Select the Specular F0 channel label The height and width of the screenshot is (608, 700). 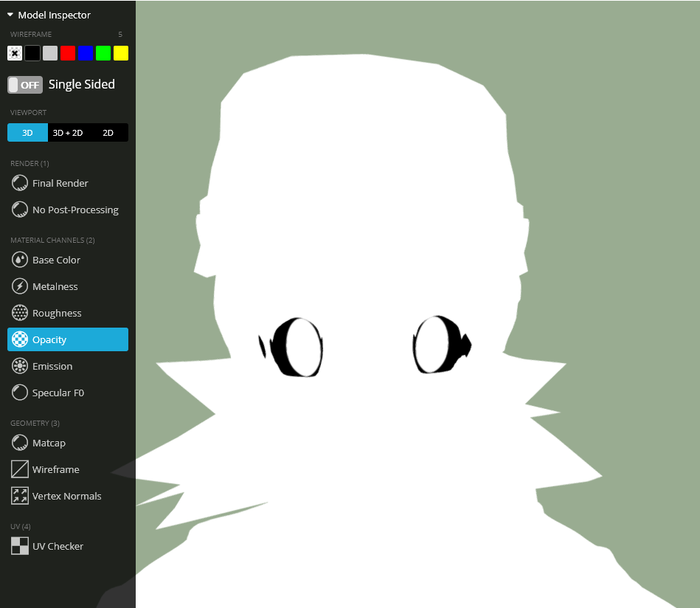tap(58, 393)
